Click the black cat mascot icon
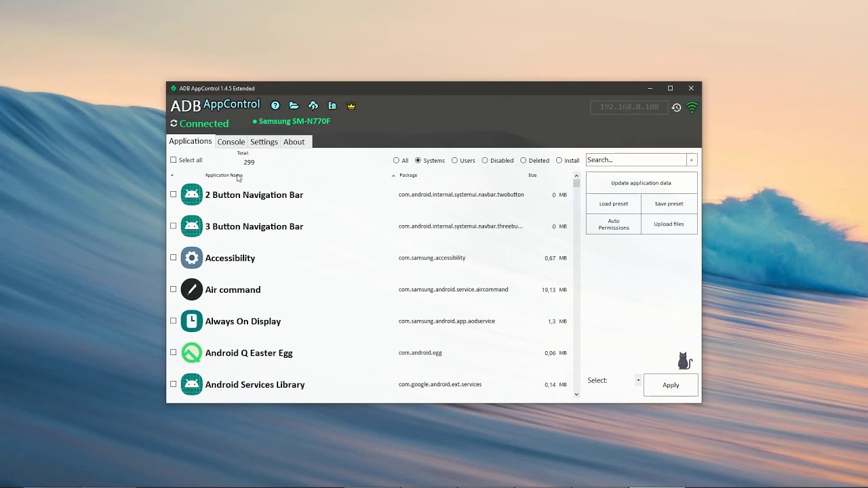868x488 pixels. point(685,361)
